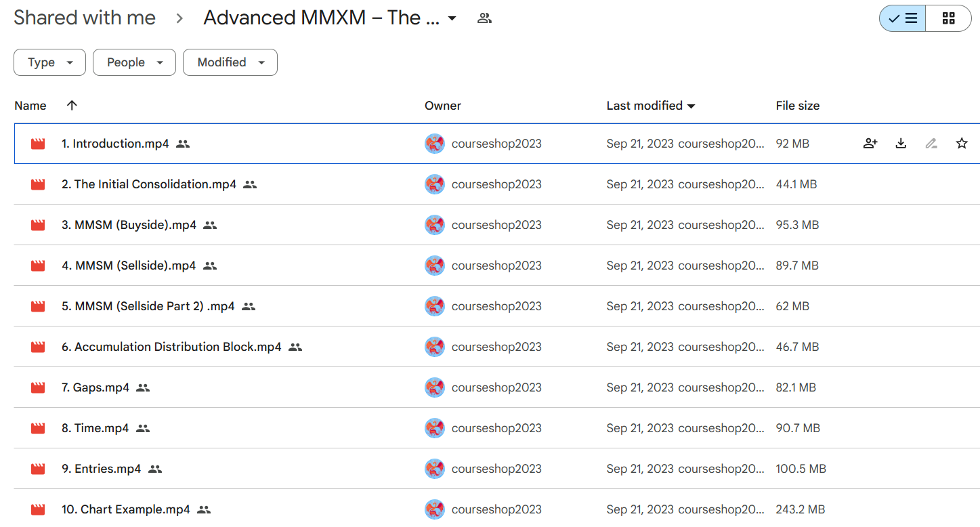Switch to grid layout view
The height and width of the screenshot is (527, 980).
point(948,18)
